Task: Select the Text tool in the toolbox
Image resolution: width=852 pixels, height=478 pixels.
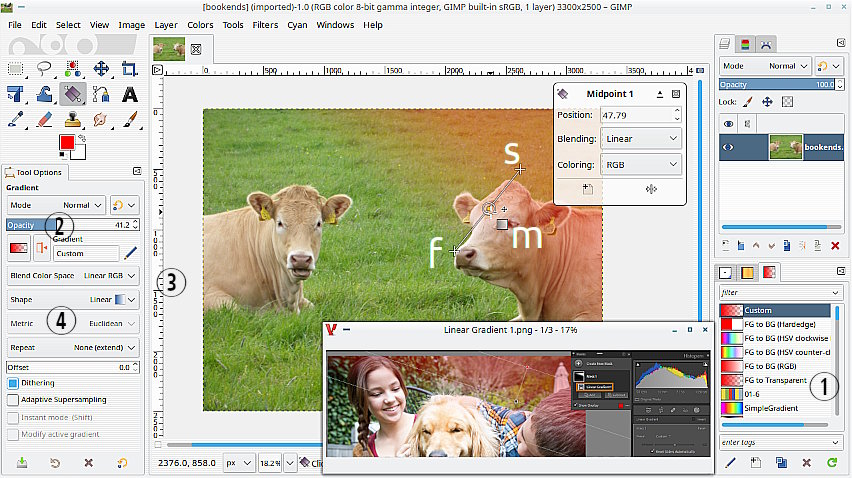Action: pos(129,95)
